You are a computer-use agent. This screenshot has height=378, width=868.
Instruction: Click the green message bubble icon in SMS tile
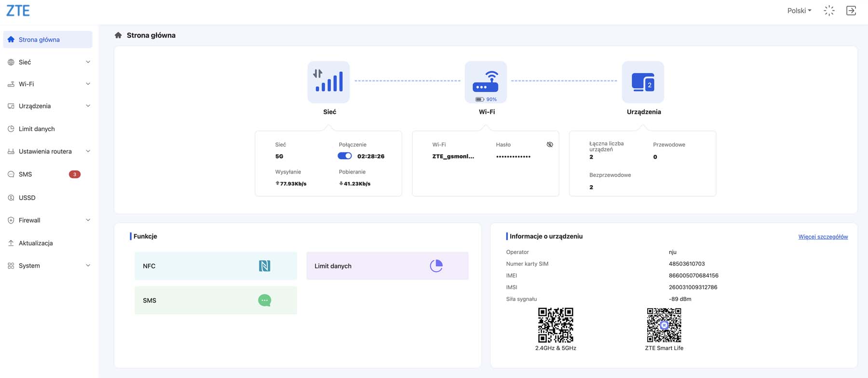click(x=264, y=300)
